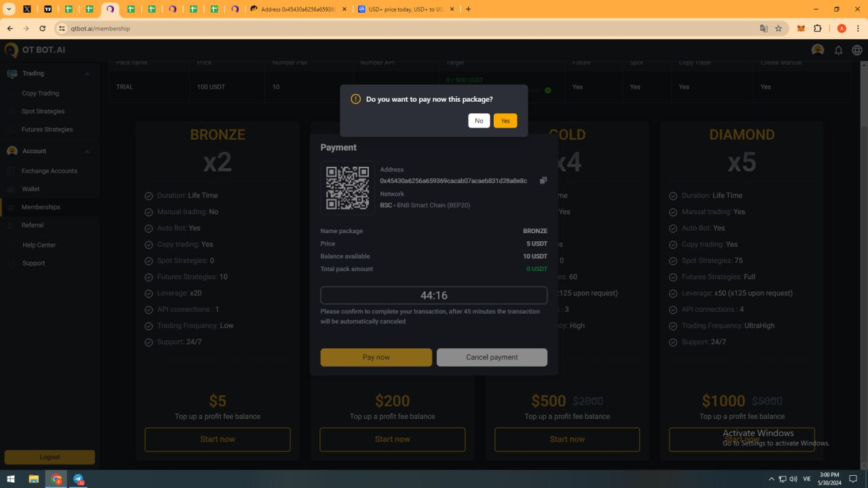The width and height of the screenshot is (868, 488).
Task: Click the payment QR code image
Action: [347, 188]
